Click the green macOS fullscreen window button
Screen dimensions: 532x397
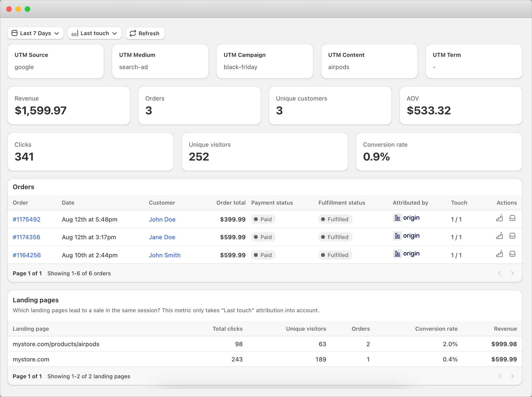(28, 9)
